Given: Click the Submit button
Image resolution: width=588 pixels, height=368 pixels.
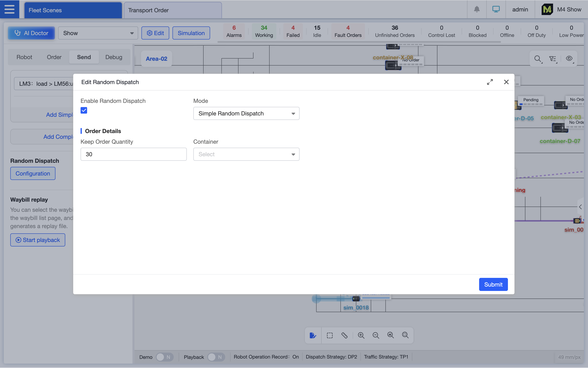Looking at the screenshot, I should (x=493, y=284).
